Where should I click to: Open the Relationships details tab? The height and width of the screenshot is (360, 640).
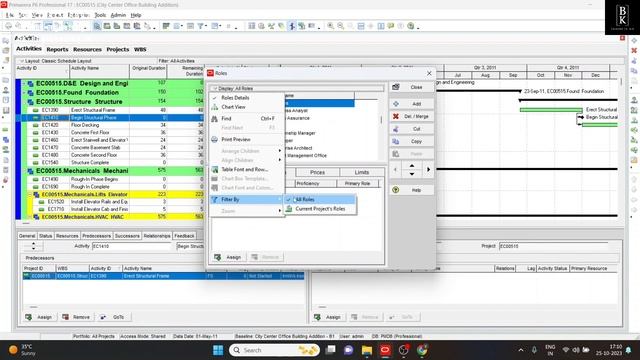157,236
